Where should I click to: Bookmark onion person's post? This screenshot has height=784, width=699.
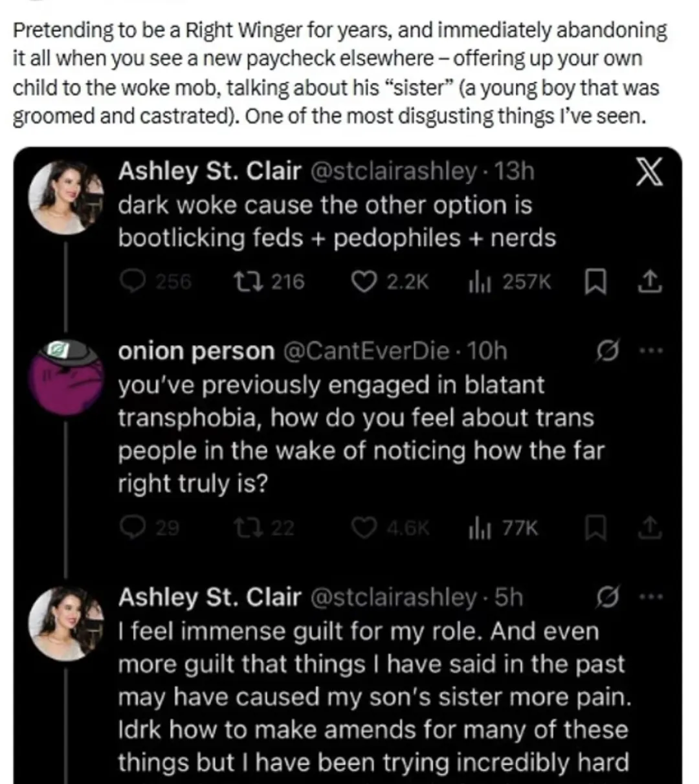click(595, 529)
